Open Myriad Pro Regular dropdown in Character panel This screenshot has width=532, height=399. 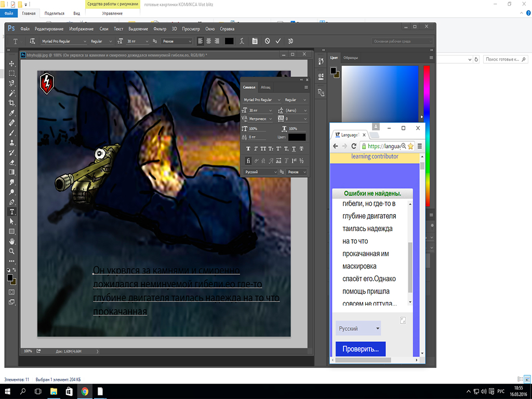tap(262, 100)
